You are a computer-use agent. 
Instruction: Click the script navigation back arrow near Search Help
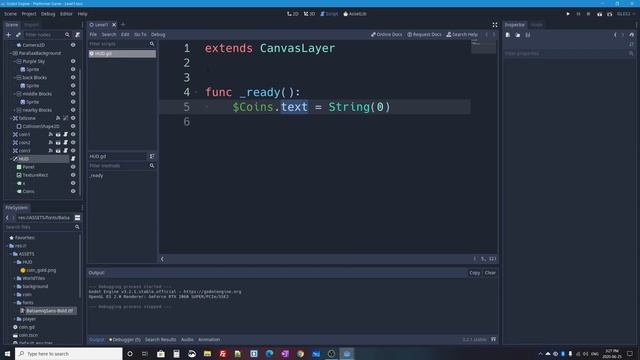[486, 35]
